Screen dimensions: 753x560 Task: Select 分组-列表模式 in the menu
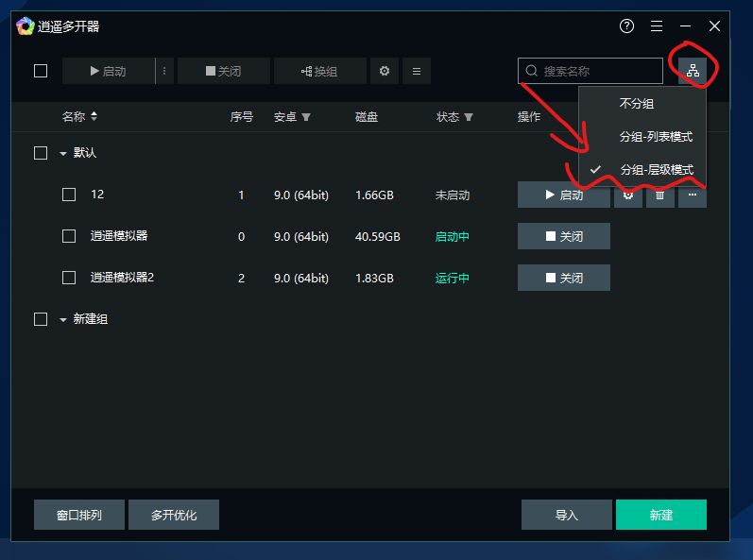tap(656, 137)
